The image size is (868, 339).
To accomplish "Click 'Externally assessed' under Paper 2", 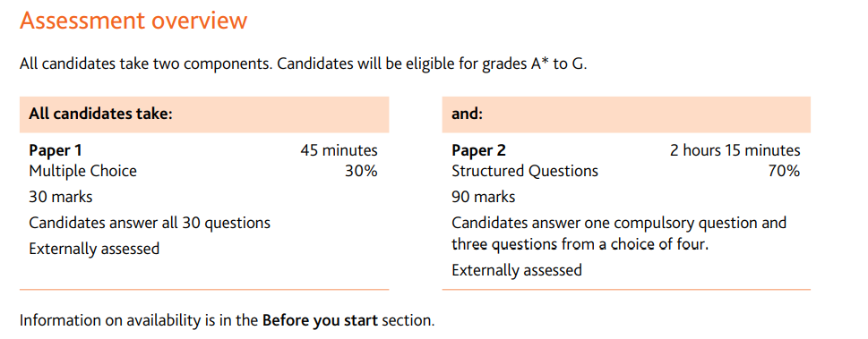I will (x=517, y=270).
